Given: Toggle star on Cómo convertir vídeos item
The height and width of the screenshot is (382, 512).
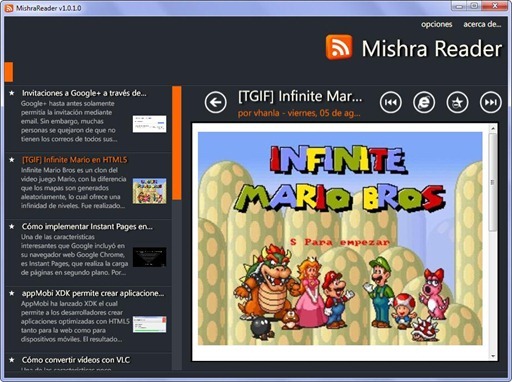Looking at the screenshot, I should [12, 360].
